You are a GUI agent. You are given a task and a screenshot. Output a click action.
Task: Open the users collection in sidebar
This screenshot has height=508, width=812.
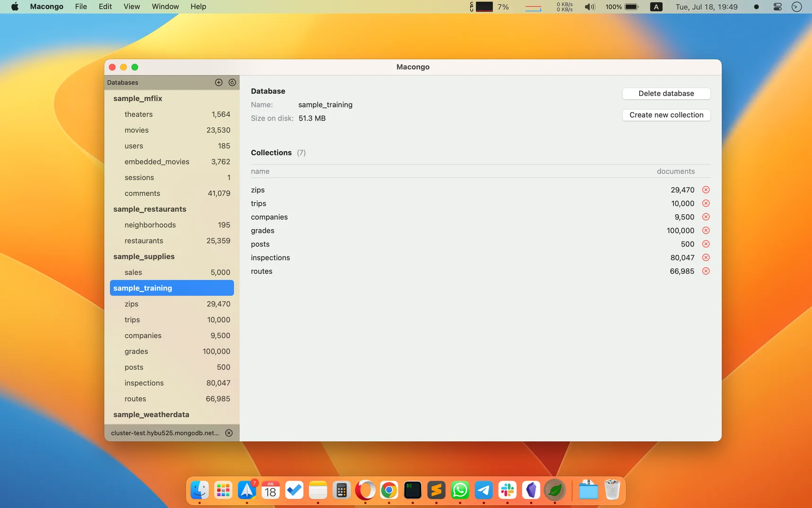coord(172,146)
